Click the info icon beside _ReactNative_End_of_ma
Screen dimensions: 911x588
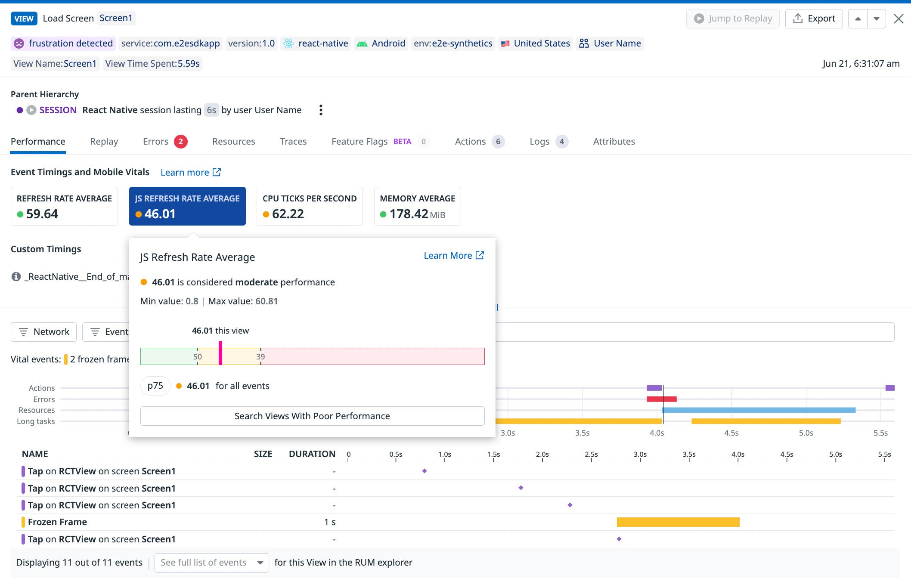[x=16, y=277]
